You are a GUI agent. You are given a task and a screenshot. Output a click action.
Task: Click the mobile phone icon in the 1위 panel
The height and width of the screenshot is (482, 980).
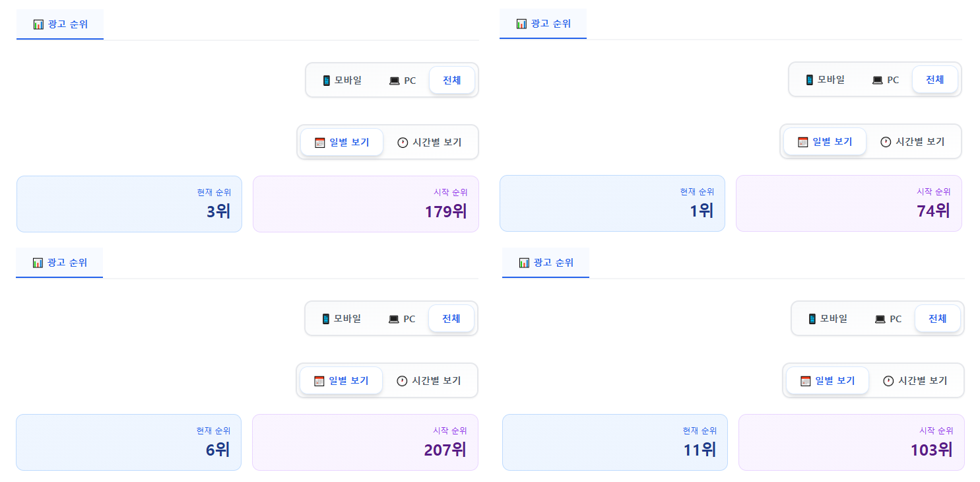809,80
